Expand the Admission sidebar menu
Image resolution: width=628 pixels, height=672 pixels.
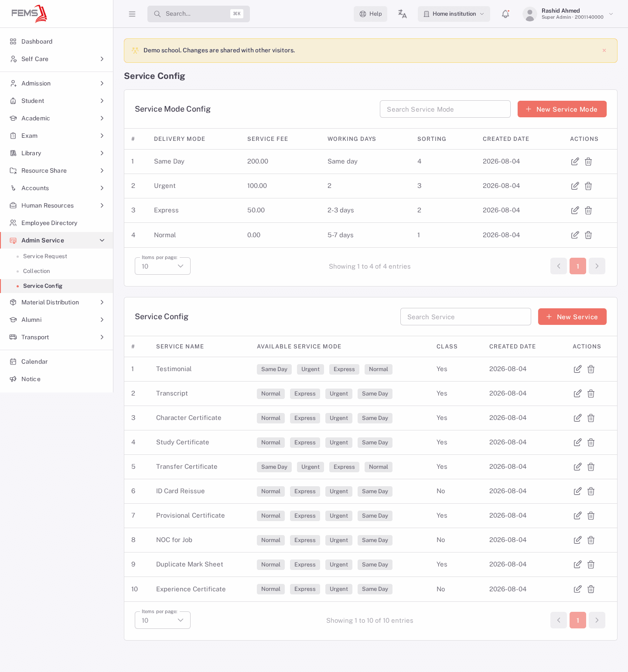point(57,83)
